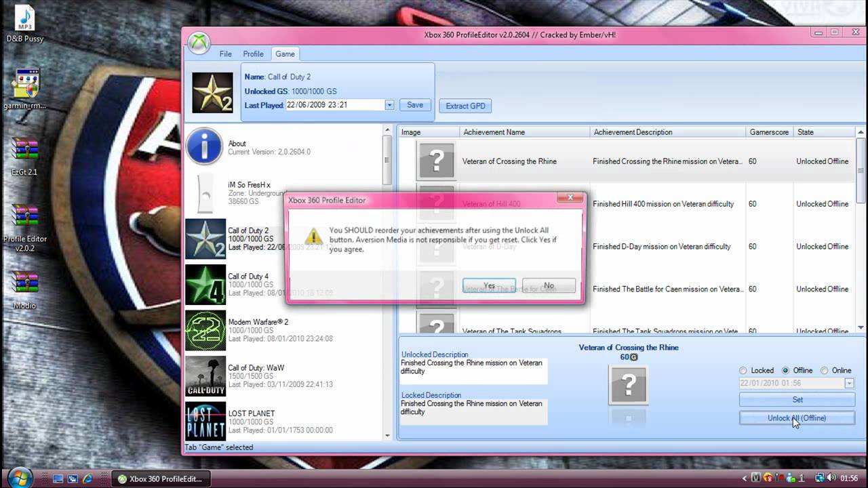Image resolution: width=868 pixels, height=488 pixels.
Task: Open the File menu
Action: click(x=226, y=54)
